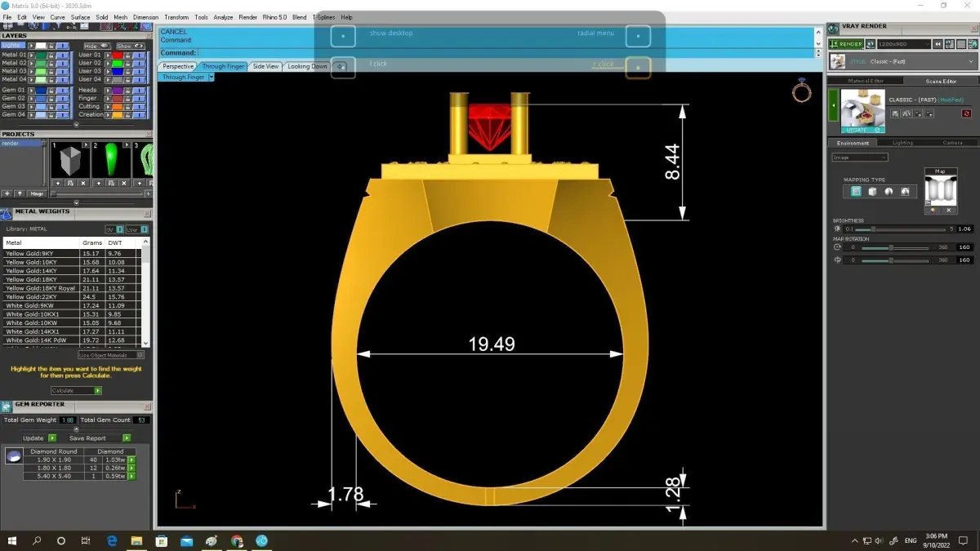Select the Finger layer arrow button
The image size is (980, 551).
[x=107, y=99]
